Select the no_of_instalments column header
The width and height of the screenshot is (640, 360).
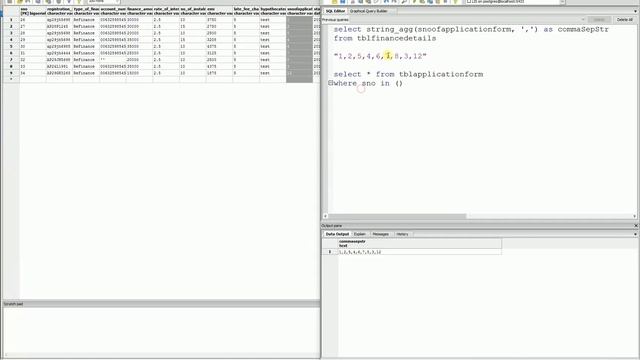click(x=193, y=11)
